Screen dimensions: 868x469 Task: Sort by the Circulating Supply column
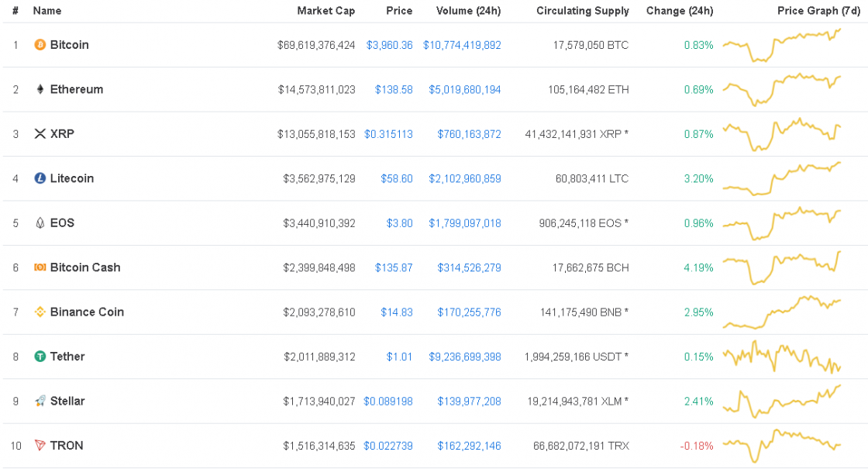coord(583,11)
